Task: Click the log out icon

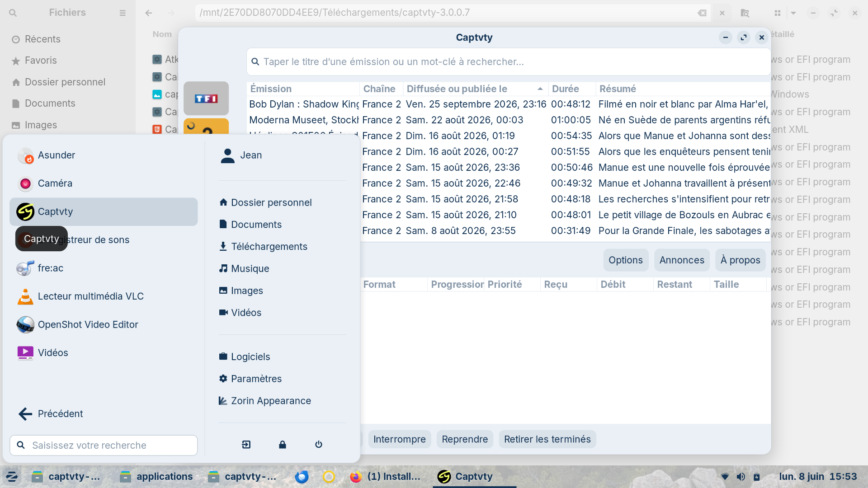Action: point(246,445)
